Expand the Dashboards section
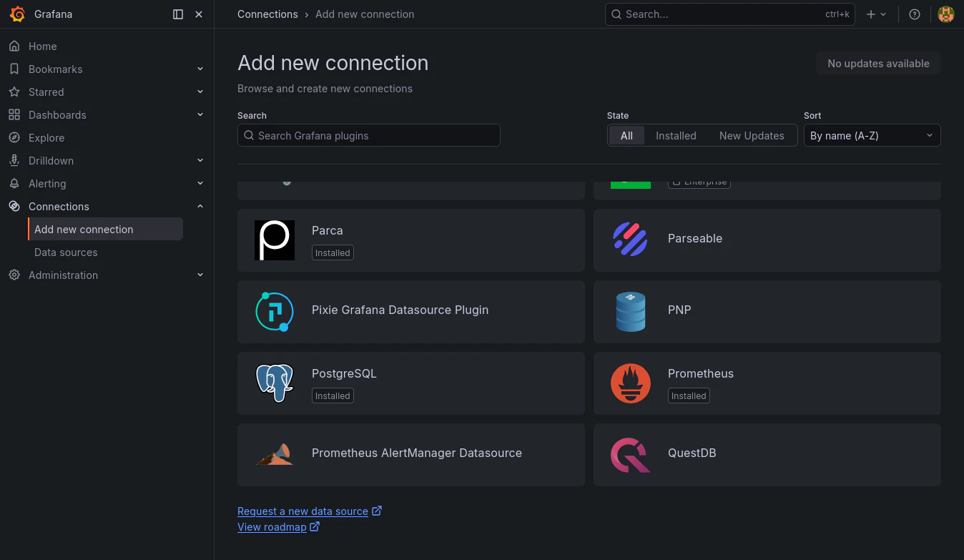The height and width of the screenshot is (560, 964). pos(200,115)
